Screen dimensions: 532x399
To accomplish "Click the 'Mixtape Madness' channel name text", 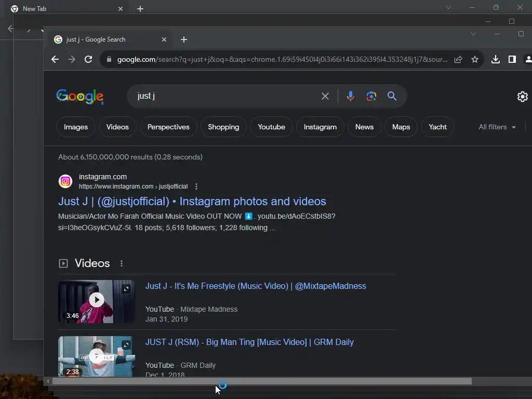I will pos(209,309).
